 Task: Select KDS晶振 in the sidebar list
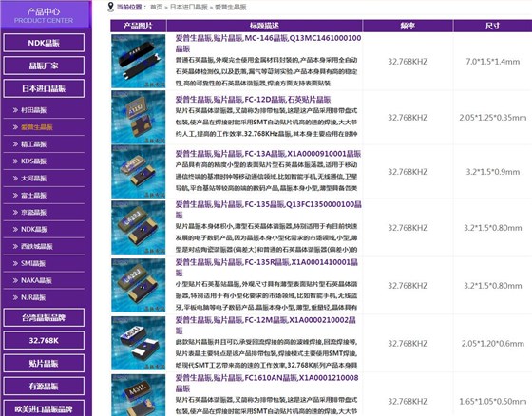pos(33,161)
